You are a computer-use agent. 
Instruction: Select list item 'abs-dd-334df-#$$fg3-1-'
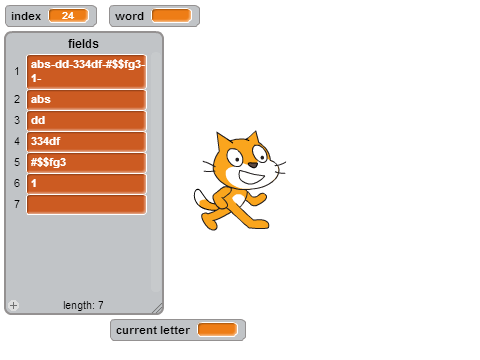(87, 72)
